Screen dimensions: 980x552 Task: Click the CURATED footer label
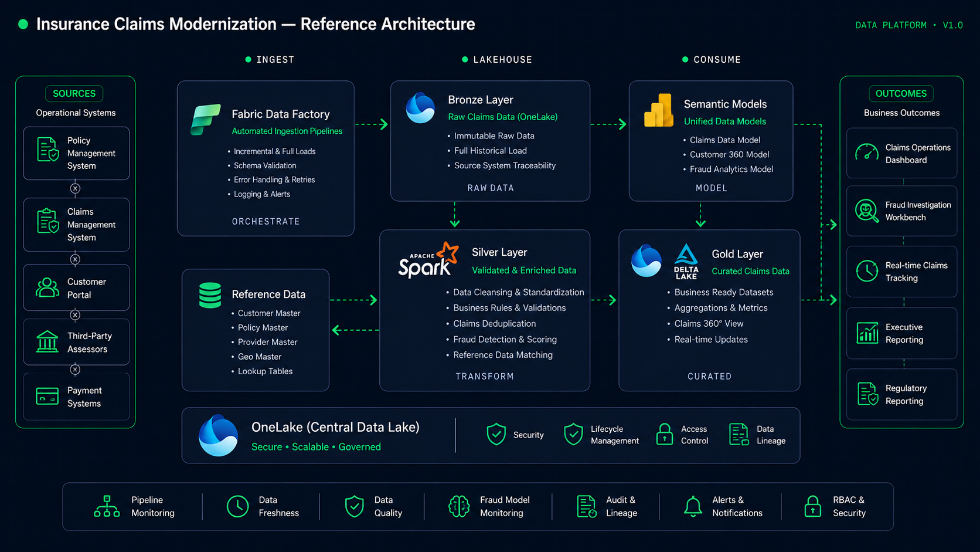pyautogui.click(x=709, y=376)
